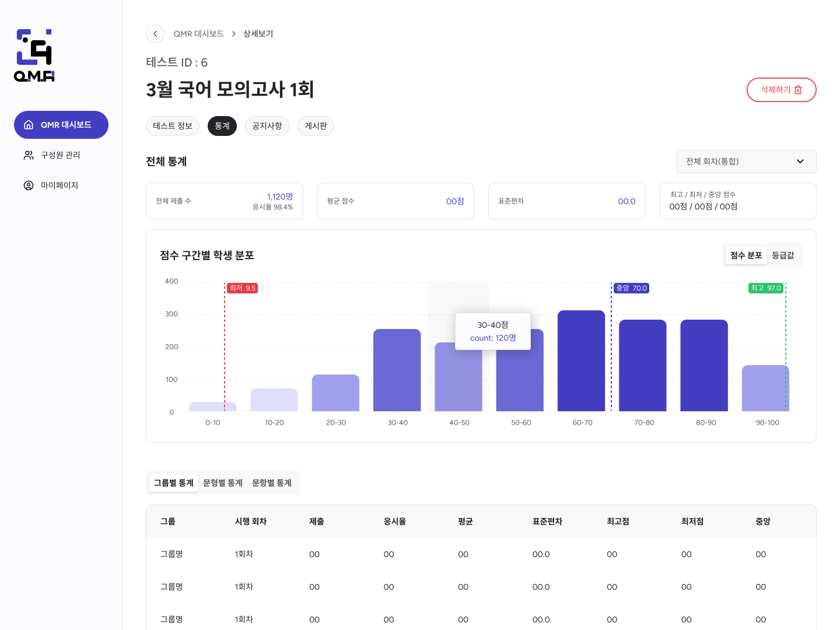Click the 표준편차 card label
Viewport: 840px width, 630px height.
(511, 201)
